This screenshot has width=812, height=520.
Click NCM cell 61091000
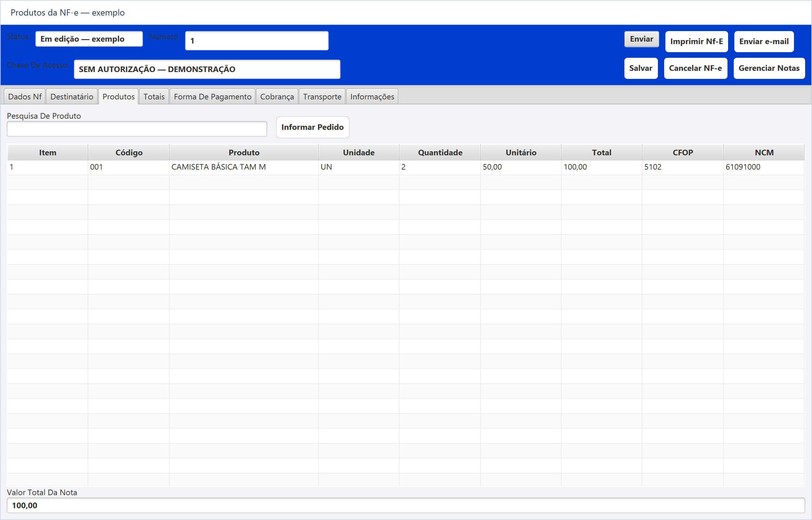point(764,167)
